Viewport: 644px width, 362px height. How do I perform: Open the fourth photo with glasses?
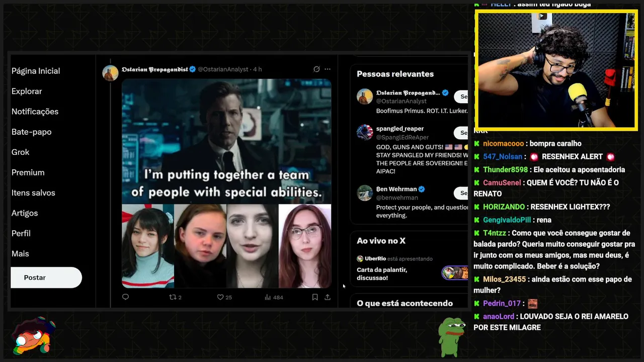click(x=305, y=246)
